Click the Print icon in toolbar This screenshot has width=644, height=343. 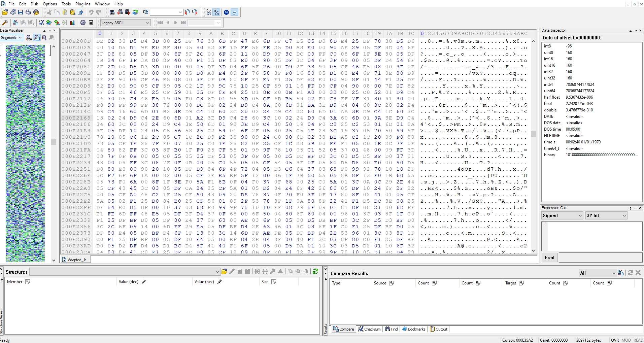(x=28, y=12)
